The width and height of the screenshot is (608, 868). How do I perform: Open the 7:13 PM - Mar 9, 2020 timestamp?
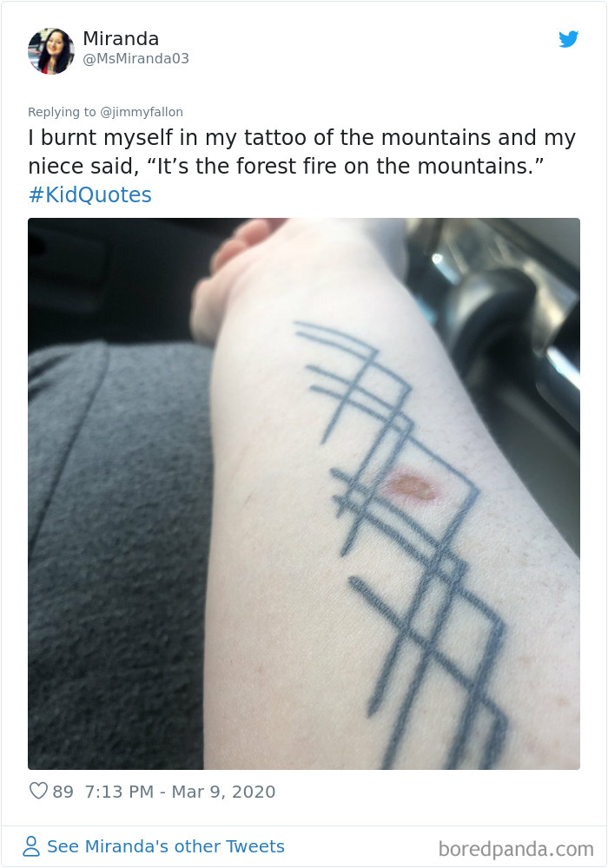[x=180, y=792]
